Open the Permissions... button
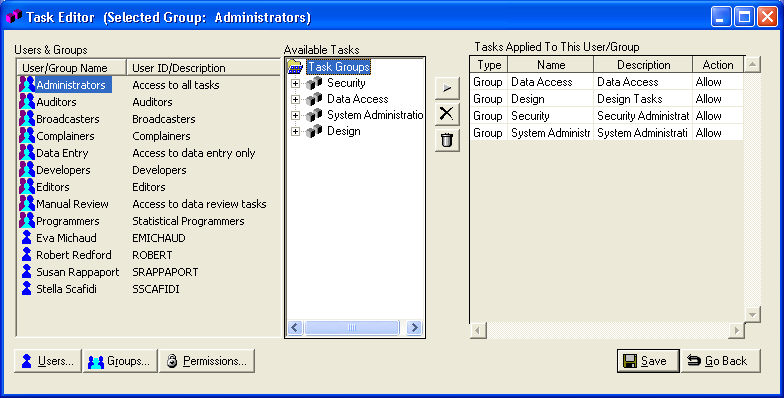This screenshot has width=784, height=398. [x=206, y=361]
